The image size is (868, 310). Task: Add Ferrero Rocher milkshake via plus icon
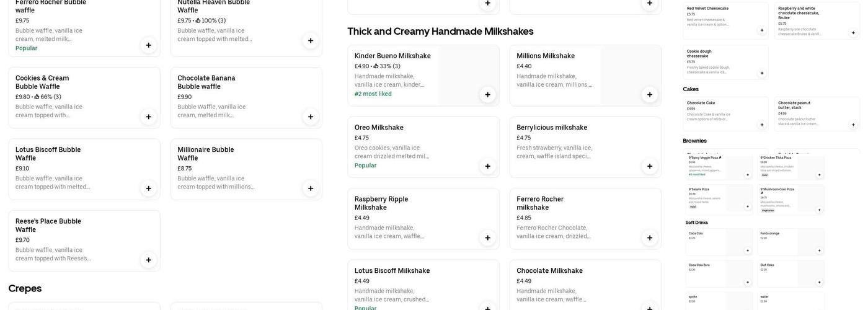click(650, 237)
